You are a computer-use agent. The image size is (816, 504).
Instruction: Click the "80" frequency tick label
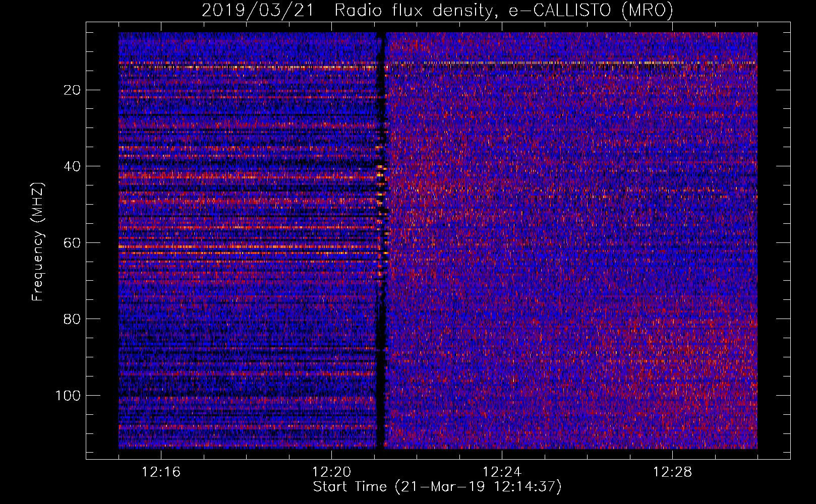click(73, 319)
